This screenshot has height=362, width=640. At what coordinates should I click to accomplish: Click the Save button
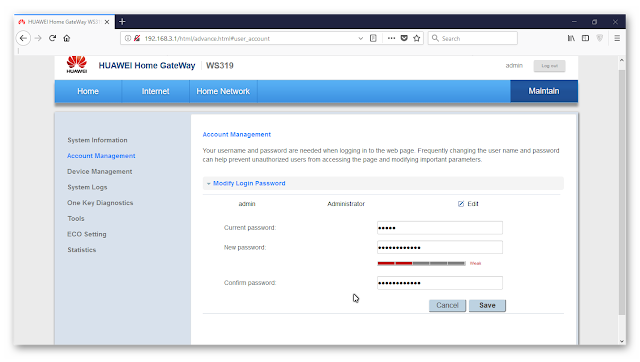tap(487, 305)
